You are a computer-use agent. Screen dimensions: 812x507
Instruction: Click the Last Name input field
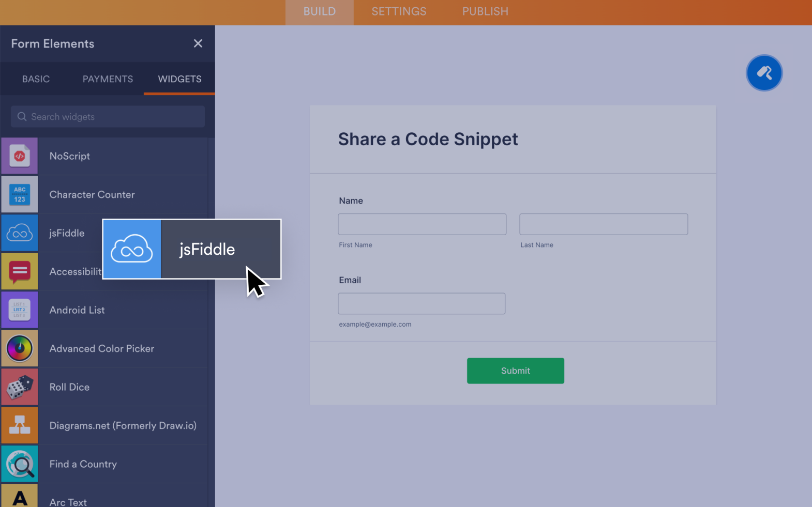(604, 224)
